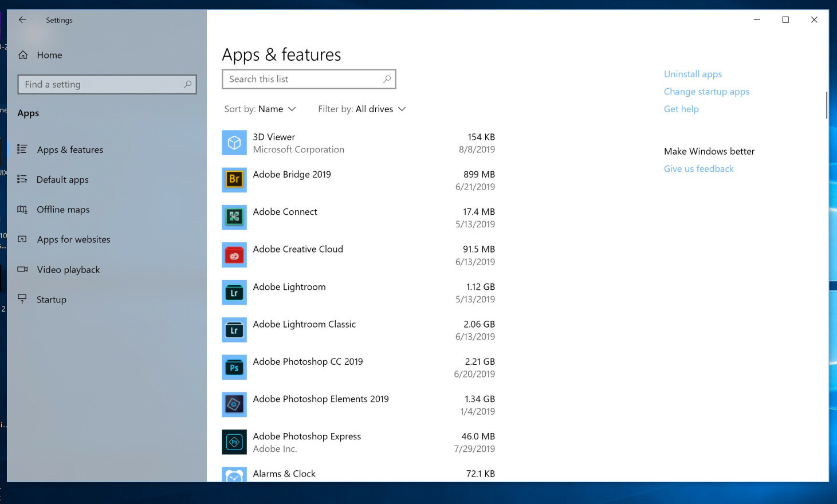Select the 3D Viewer app icon
The image size is (837, 504).
coord(234,143)
